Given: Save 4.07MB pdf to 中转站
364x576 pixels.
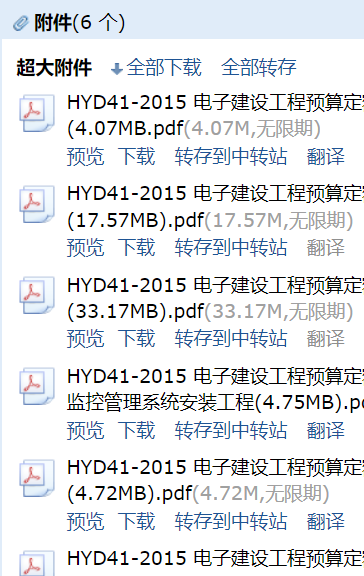Looking at the screenshot, I should coord(231,156).
